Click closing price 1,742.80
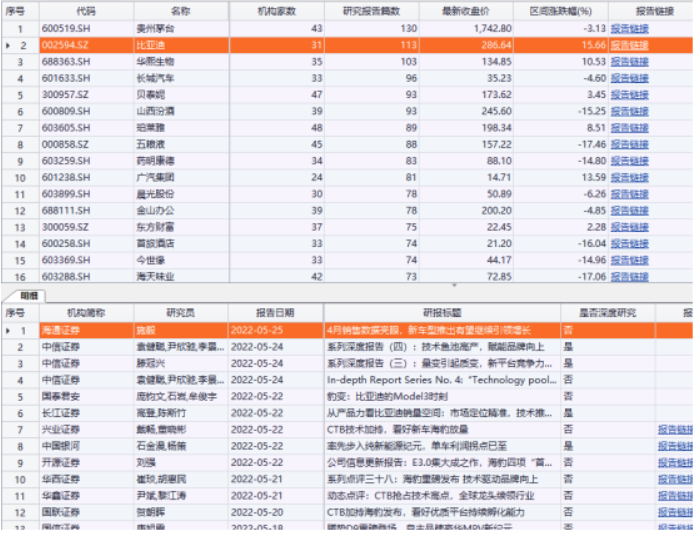This screenshot has height=535, width=696. pos(492,29)
